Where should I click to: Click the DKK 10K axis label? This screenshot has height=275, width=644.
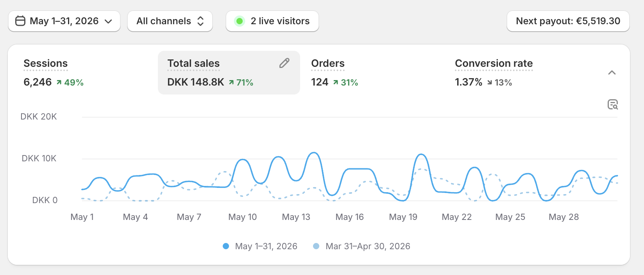click(39, 158)
